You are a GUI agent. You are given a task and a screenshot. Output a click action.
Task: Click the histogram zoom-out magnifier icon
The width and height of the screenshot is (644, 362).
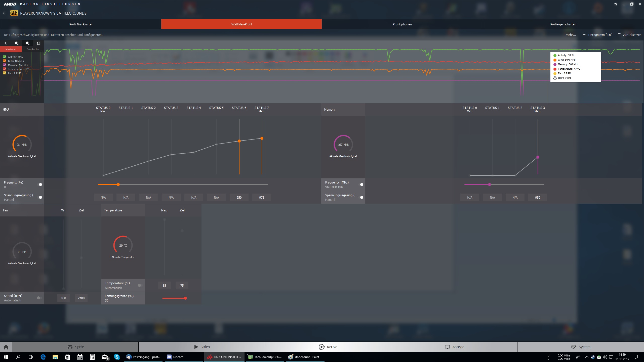[x=28, y=43]
